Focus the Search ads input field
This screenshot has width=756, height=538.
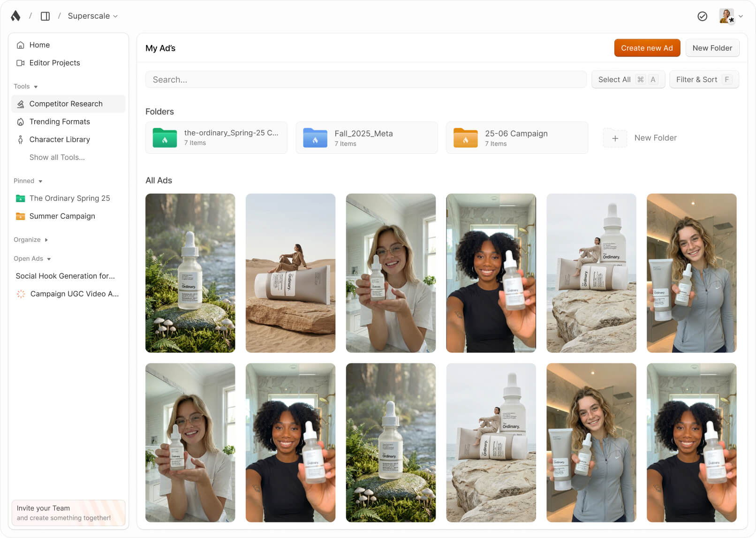(x=366, y=79)
